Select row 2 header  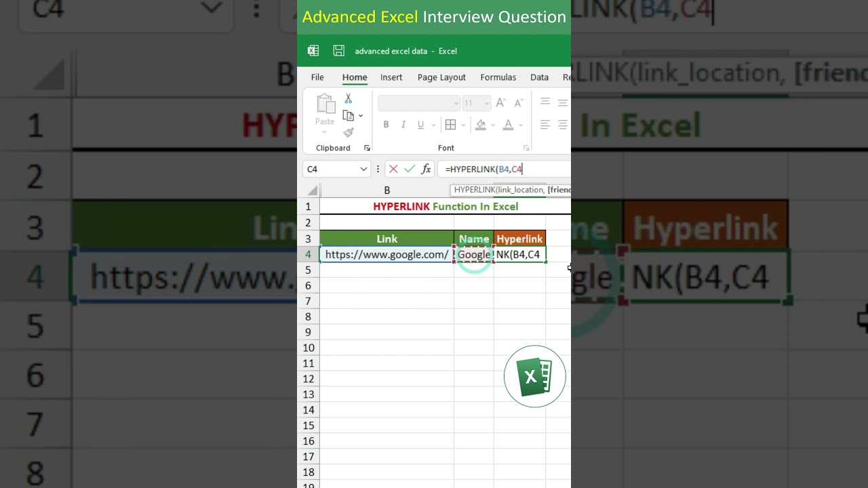309,222
